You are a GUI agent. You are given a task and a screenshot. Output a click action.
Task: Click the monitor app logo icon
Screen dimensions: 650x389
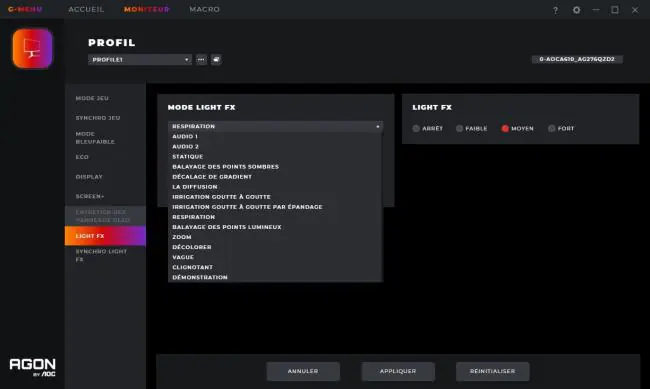(x=32, y=49)
